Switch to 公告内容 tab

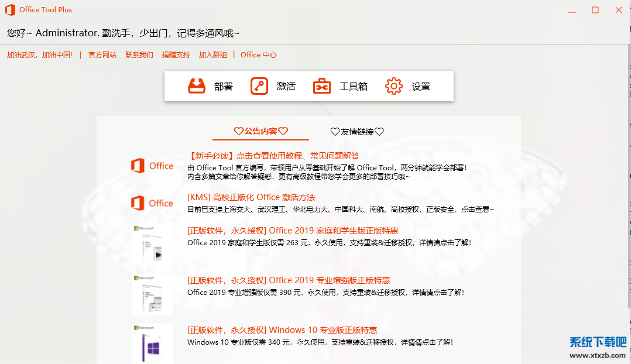[261, 131]
